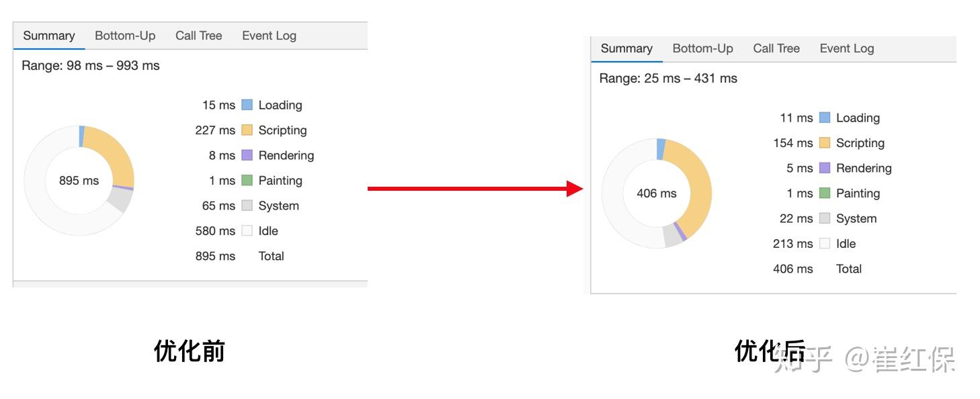Select the Scripting swatch beside 154 ms
The image size is (980, 399).
825,143
